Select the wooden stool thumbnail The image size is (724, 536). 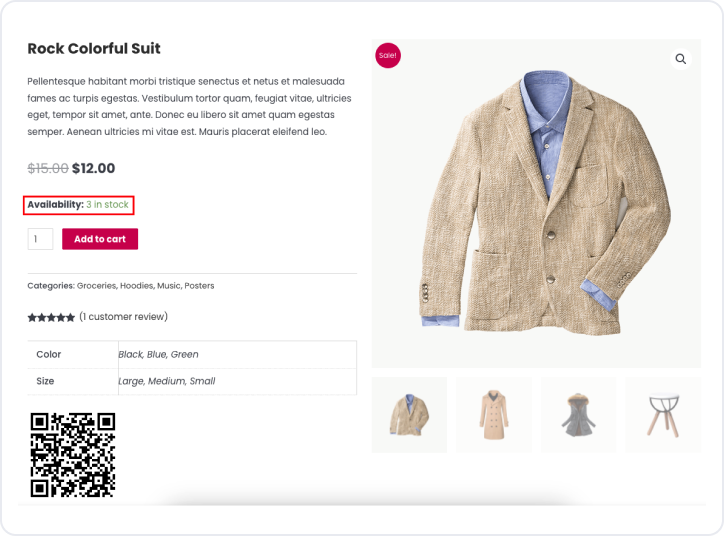tap(663, 414)
